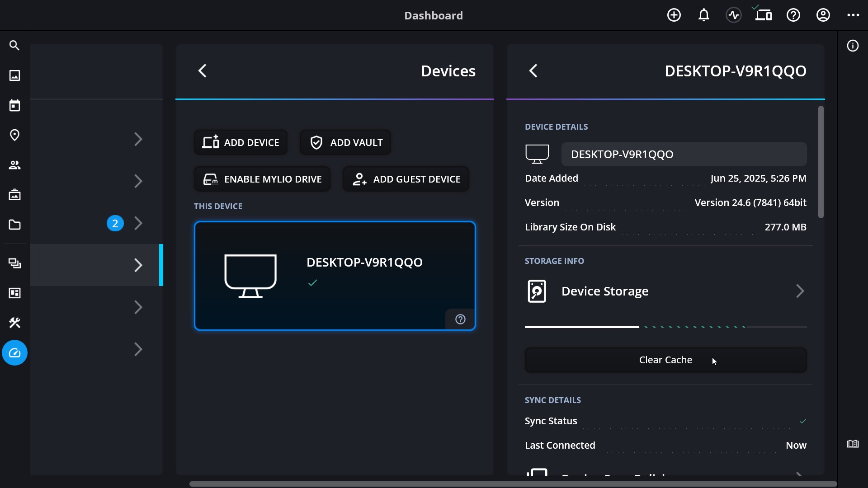Open the search icon in sidebar
Screen dimensions: 868x488
pos(14,46)
